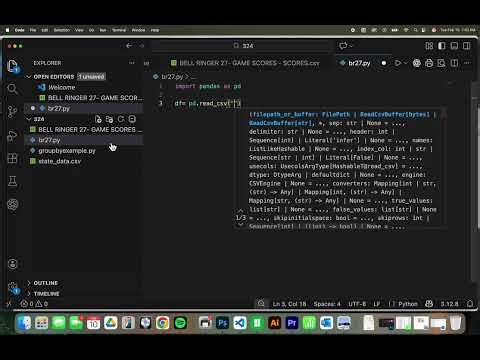Collapse all folders in Explorer

(132, 119)
